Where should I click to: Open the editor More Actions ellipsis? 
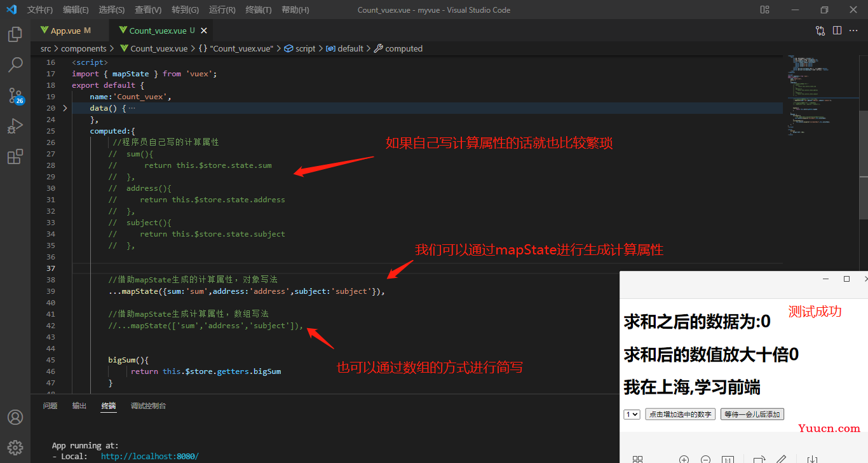point(853,30)
